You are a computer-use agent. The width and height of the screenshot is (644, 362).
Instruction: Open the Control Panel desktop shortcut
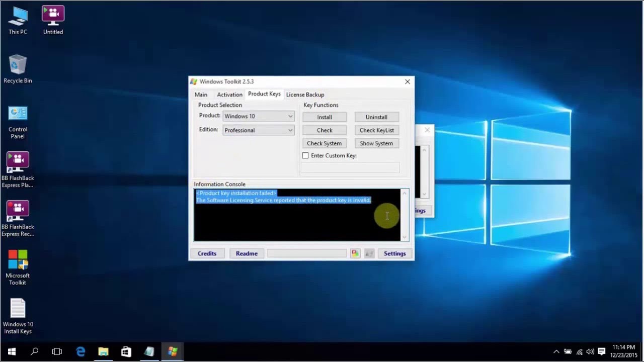click(x=18, y=122)
